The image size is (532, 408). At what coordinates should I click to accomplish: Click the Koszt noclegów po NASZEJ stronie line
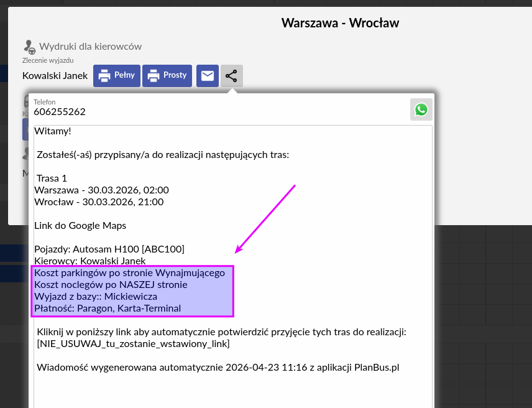pyautogui.click(x=111, y=284)
